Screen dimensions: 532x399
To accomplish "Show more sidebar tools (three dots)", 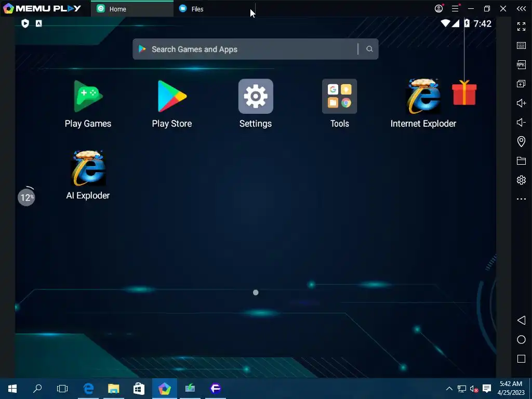I will point(521,199).
